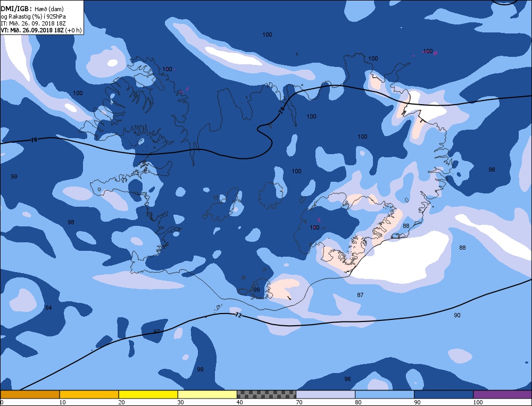Viewport: 532px width, 406px height.
Task: Pick the light blue 80–90 legend swatch
Action: 385,394
